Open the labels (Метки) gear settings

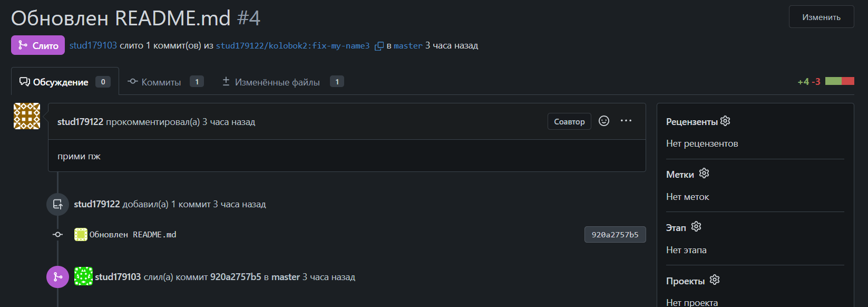(x=704, y=174)
